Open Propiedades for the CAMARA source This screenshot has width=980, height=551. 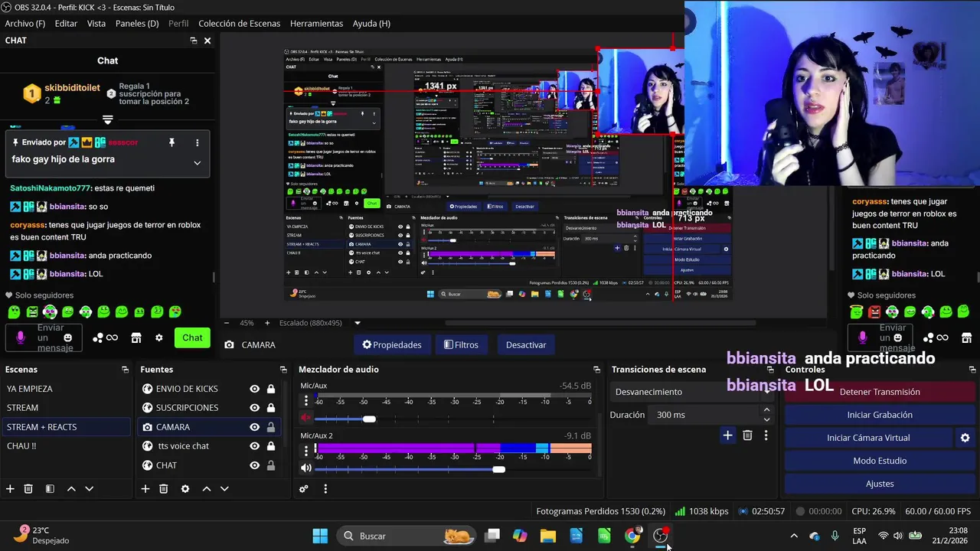[x=392, y=345]
